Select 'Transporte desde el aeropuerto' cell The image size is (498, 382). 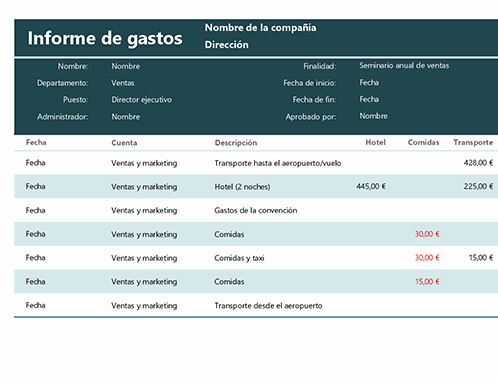tap(268, 306)
